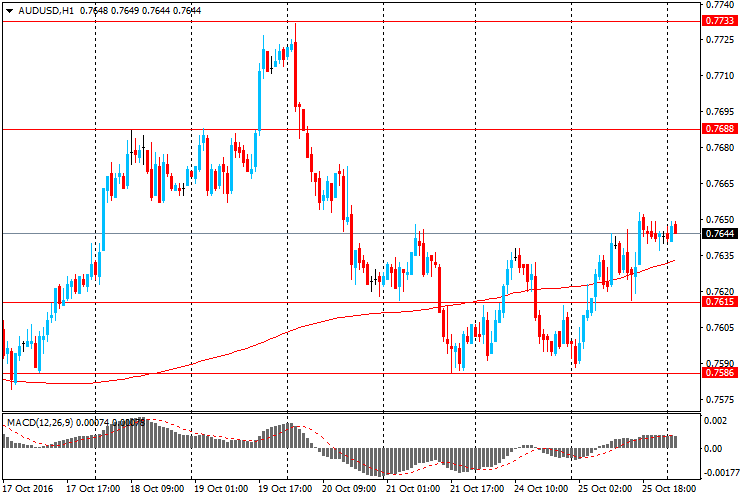Click the 0.7650 price scale value
Screen dimensions: 740x500
point(720,220)
